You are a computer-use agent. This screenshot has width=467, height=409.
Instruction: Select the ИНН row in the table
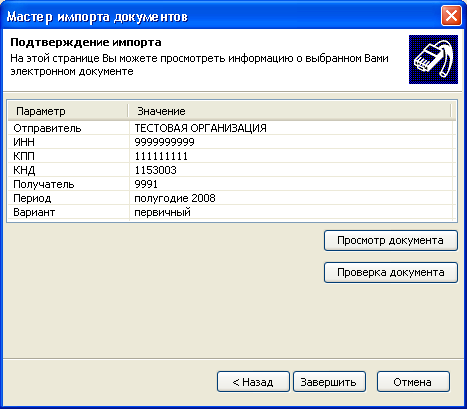tap(231, 142)
